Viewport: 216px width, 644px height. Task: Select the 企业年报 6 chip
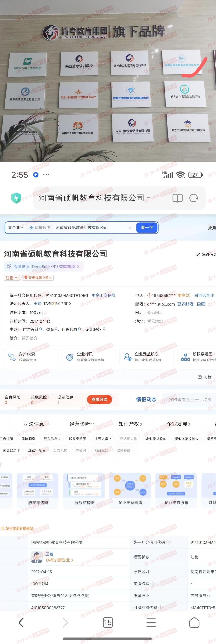click(x=37, y=450)
